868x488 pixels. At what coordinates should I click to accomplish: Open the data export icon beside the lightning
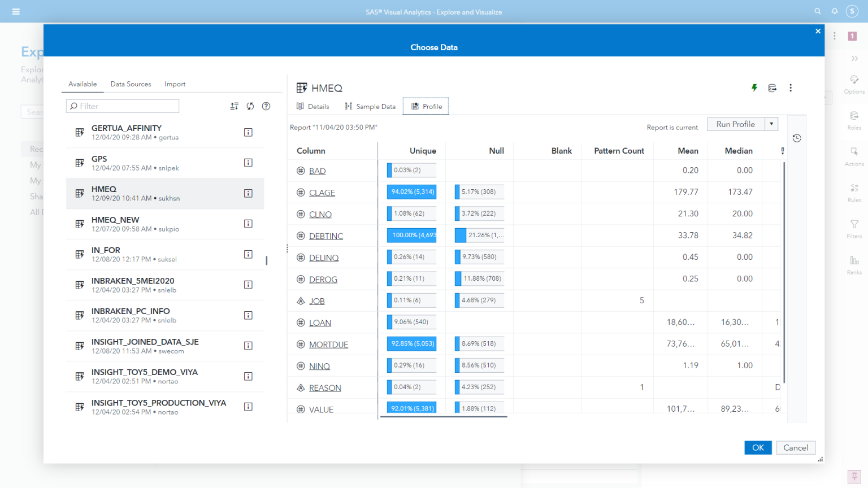772,88
